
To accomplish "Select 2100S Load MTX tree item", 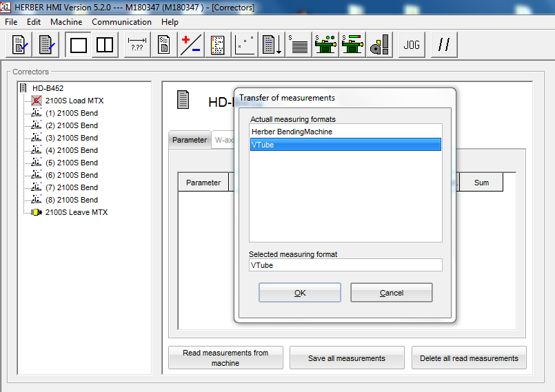I will coord(74,101).
